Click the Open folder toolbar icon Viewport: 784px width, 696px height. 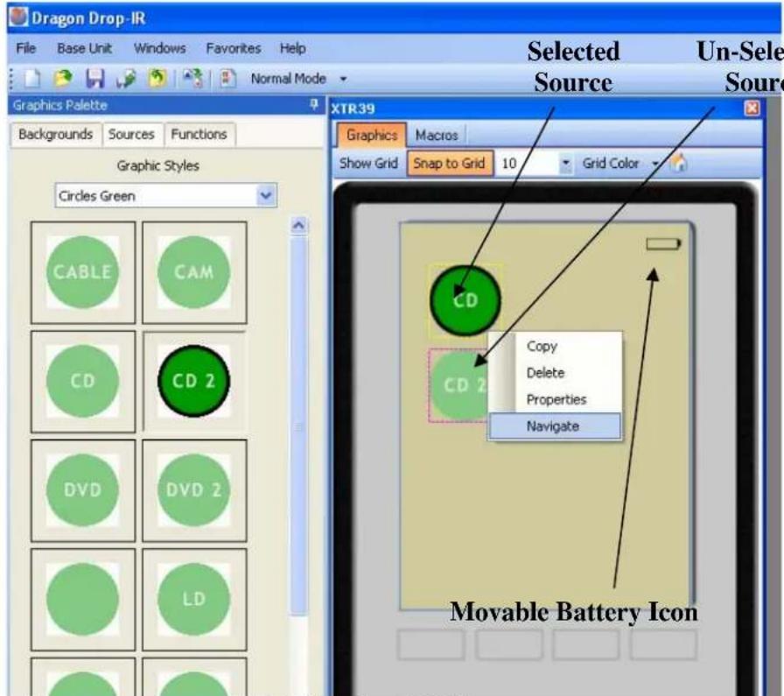(x=64, y=79)
